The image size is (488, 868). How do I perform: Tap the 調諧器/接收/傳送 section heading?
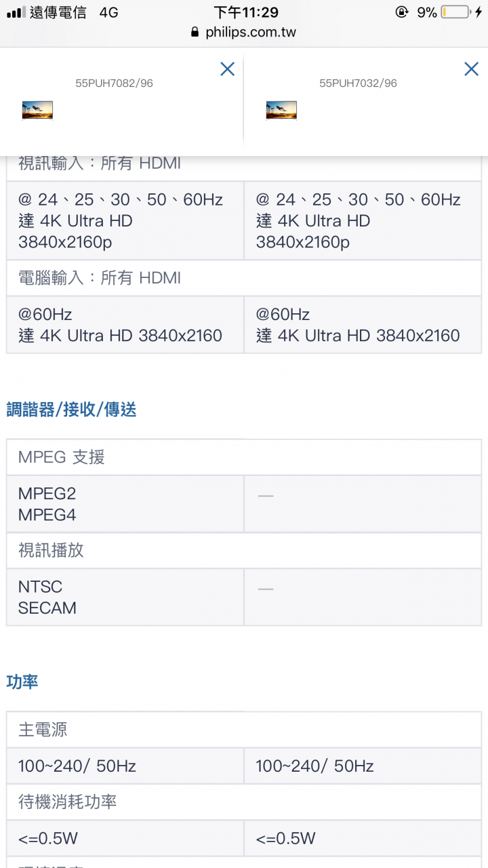click(71, 410)
